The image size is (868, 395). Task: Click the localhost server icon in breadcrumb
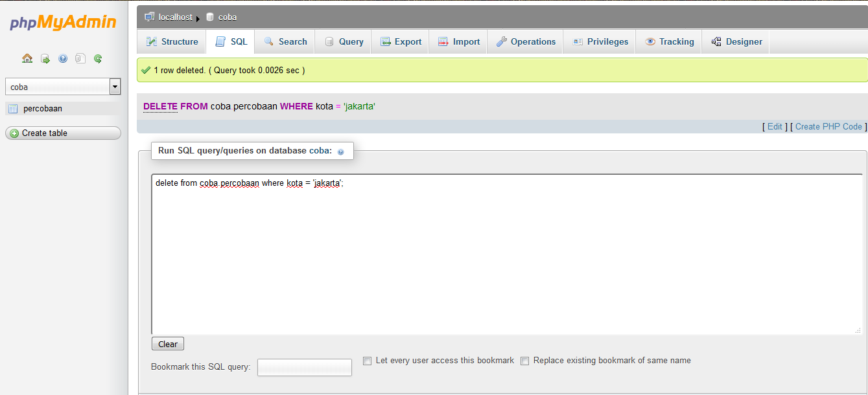tap(150, 17)
